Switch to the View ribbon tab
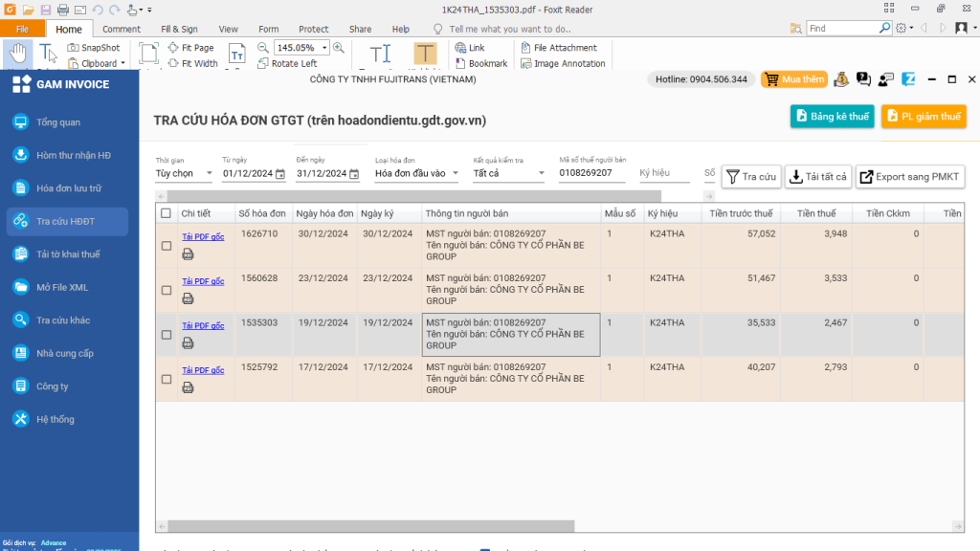This screenshot has width=980, height=551. tap(228, 29)
